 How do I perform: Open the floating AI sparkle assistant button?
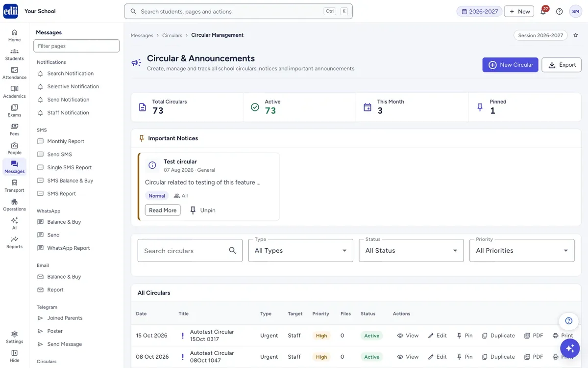pos(570,348)
